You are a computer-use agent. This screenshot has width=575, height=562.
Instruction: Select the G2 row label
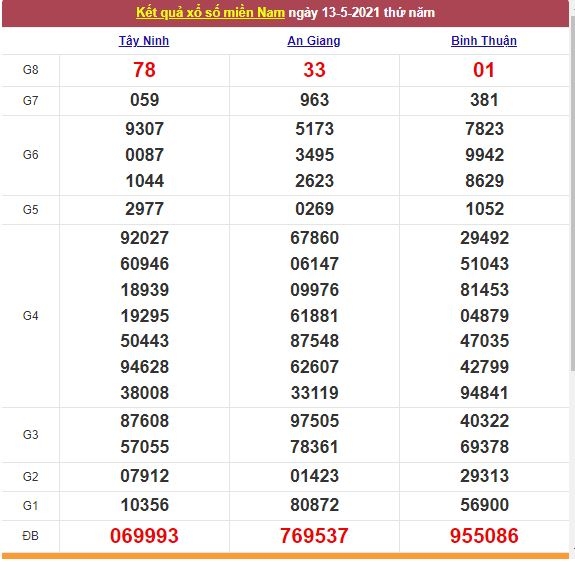click(30, 477)
